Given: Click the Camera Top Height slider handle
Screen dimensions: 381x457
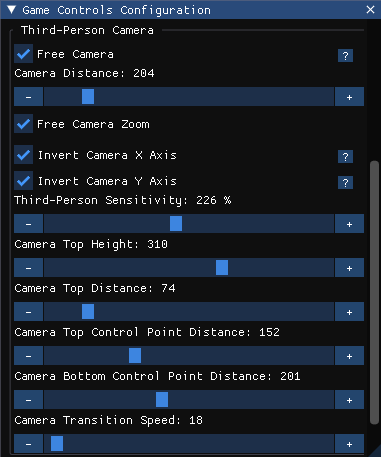Looking at the screenshot, I should pyautogui.click(x=222, y=268).
